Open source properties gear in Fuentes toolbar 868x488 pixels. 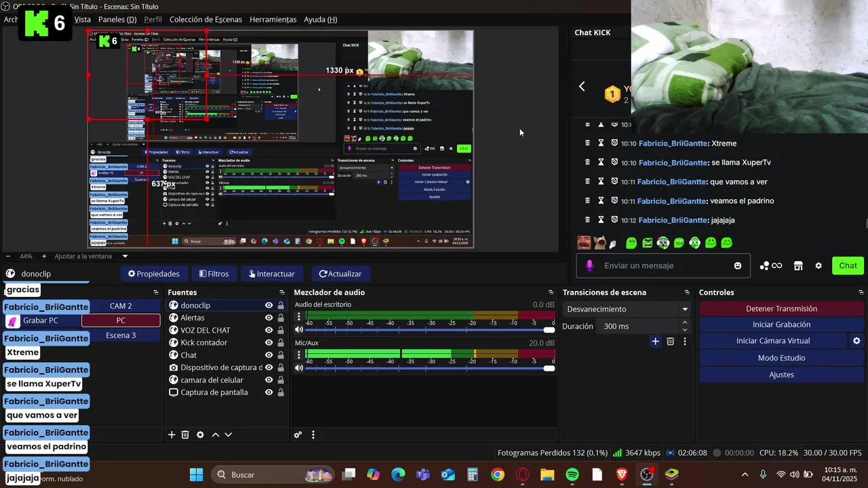pyautogui.click(x=200, y=435)
